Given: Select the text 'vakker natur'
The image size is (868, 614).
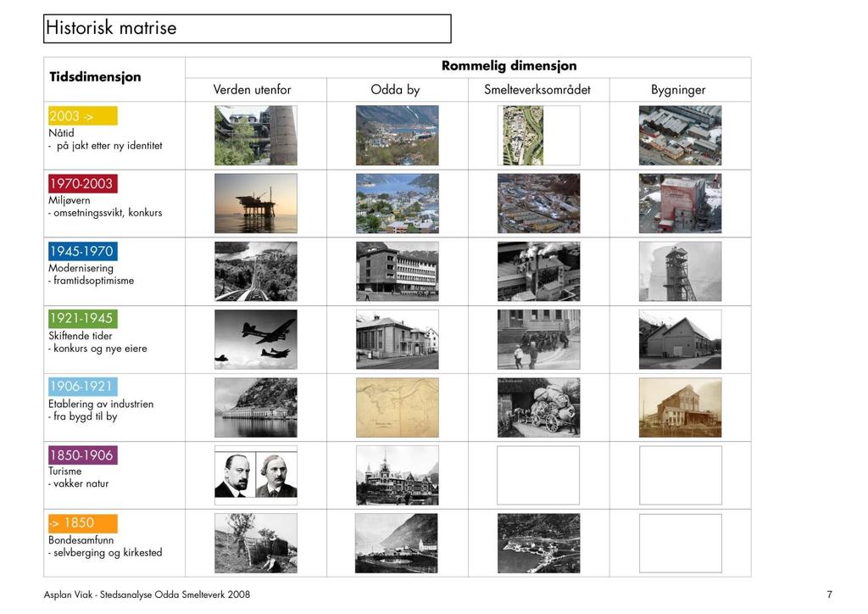Looking at the screenshot, I should pos(81,484).
